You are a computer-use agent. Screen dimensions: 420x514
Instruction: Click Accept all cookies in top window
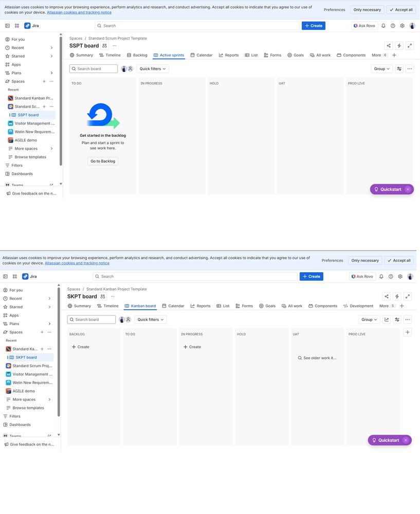[x=401, y=10]
